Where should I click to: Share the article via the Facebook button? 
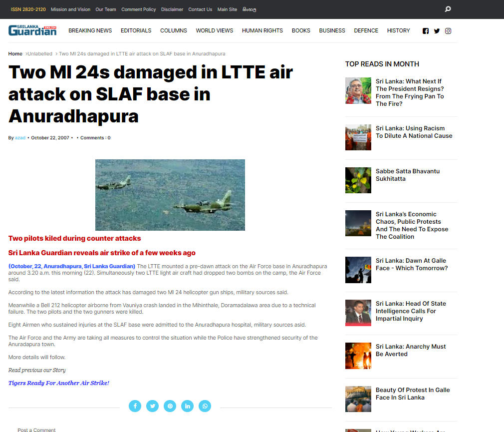(135, 406)
